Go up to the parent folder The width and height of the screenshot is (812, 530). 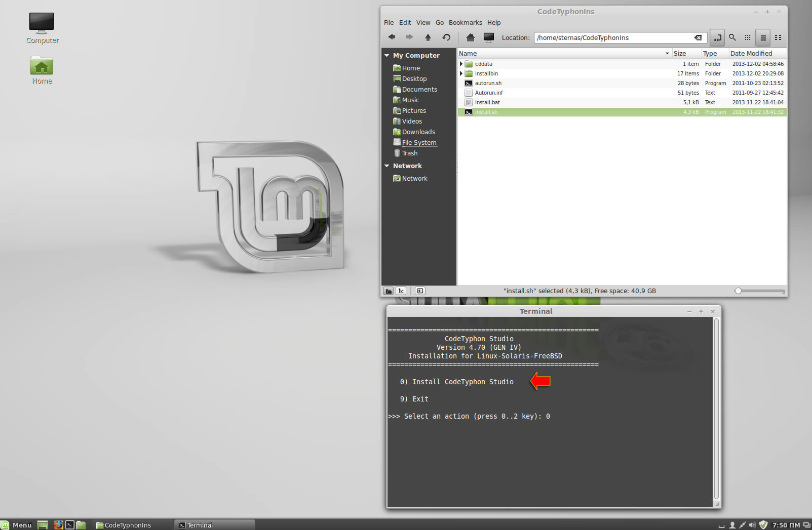[x=428, y=37]
